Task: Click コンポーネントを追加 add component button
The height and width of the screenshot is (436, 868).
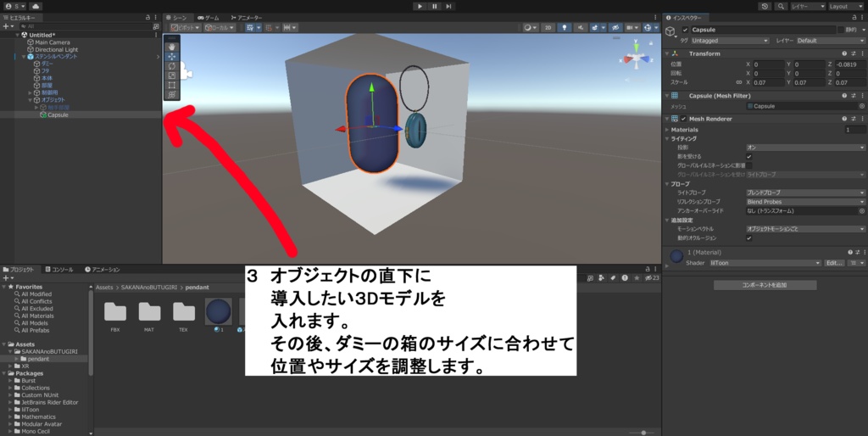Action: (x=765, y=285)
